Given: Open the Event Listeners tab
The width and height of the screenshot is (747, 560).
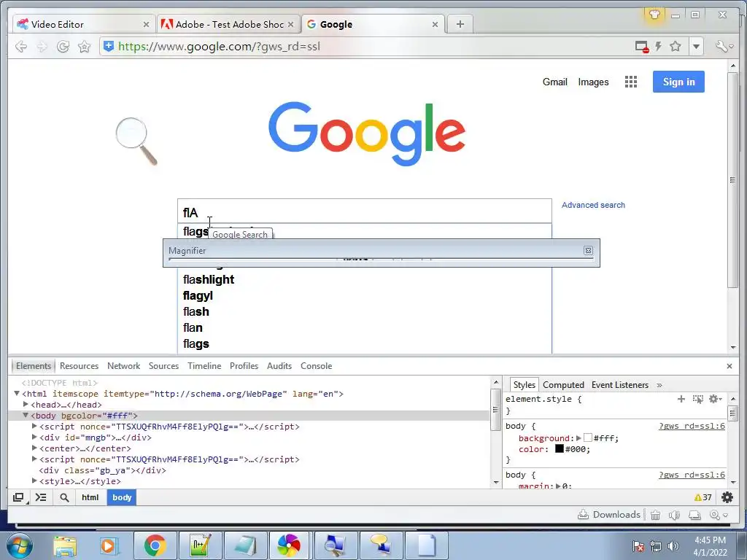Looking at the screenshot, I should click(620, 385).
